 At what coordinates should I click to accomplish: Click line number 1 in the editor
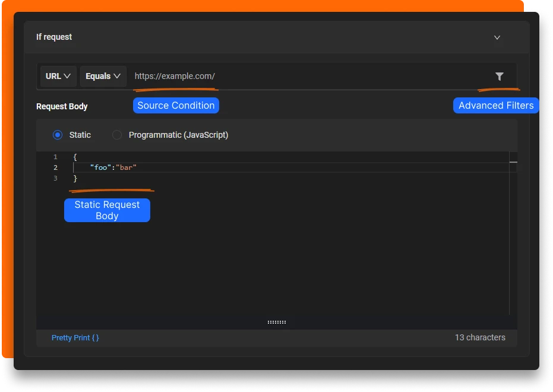[x=55, y=157]
